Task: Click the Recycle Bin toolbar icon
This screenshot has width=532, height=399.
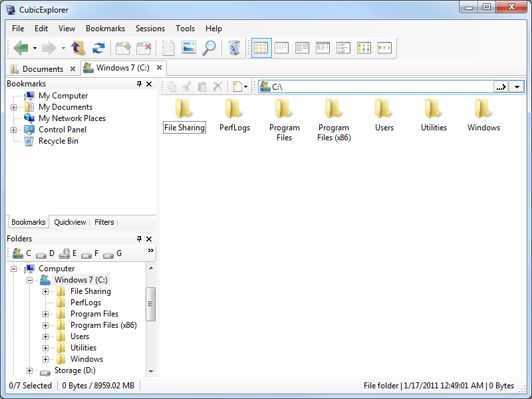Action: 234,48
